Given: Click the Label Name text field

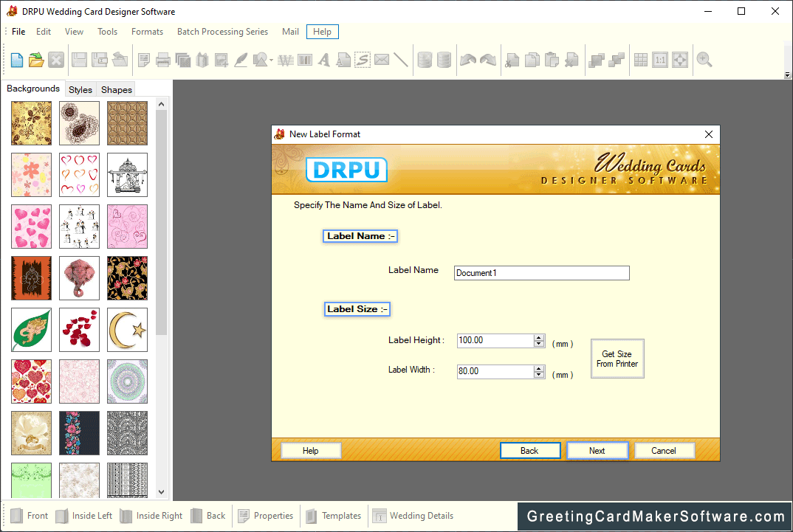Looking at the screenshot, I should [x=542, y=273].
